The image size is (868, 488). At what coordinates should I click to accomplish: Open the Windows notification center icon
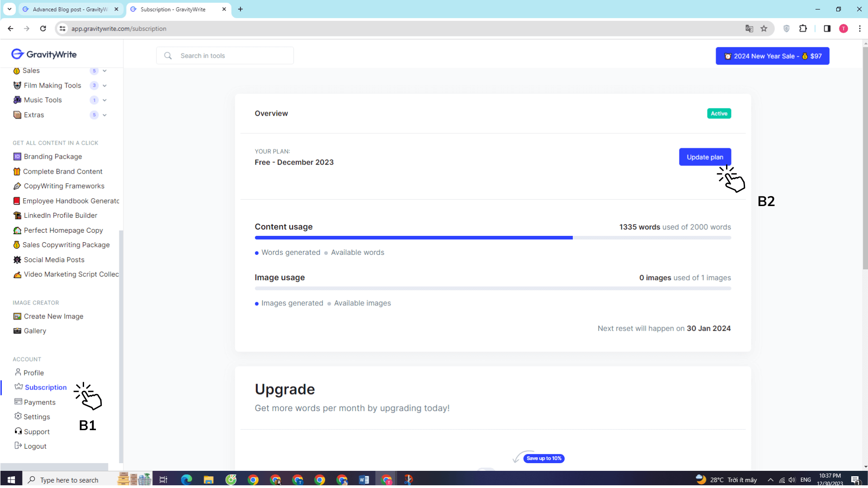[x=855, y=480]
